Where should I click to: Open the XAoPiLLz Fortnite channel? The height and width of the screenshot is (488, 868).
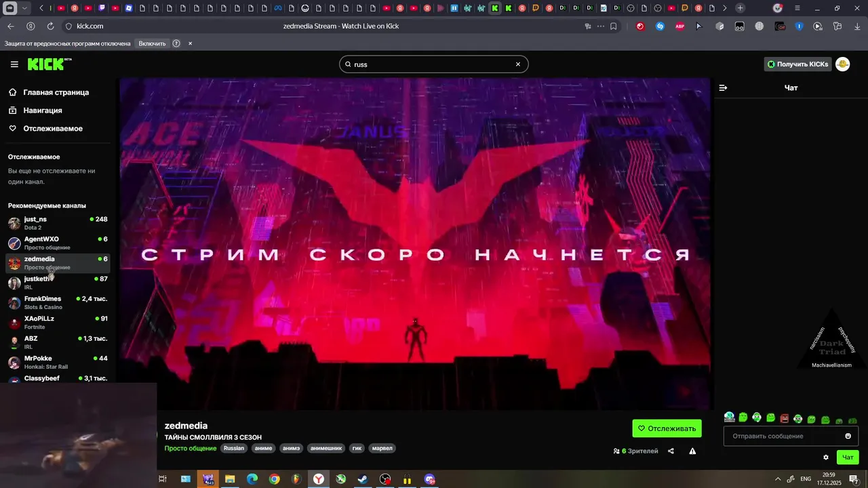(x=58, y=323)
